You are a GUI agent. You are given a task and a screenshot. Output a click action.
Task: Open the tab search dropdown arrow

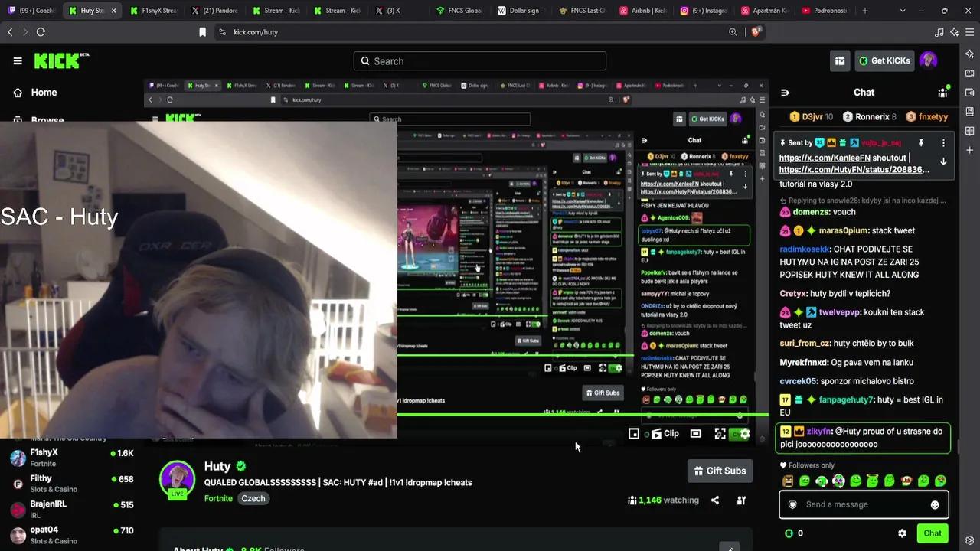(902, 11)
